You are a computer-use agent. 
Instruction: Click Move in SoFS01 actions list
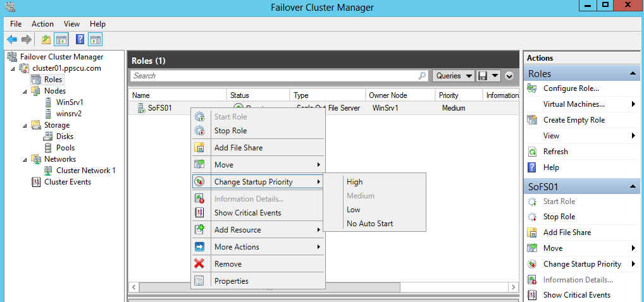coord(553,248)
